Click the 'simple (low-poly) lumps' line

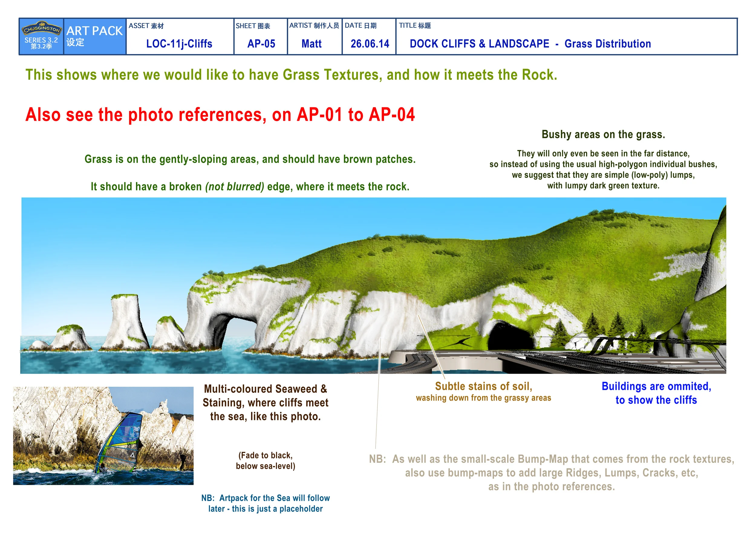pyautogui.click(x=603, y=175)
